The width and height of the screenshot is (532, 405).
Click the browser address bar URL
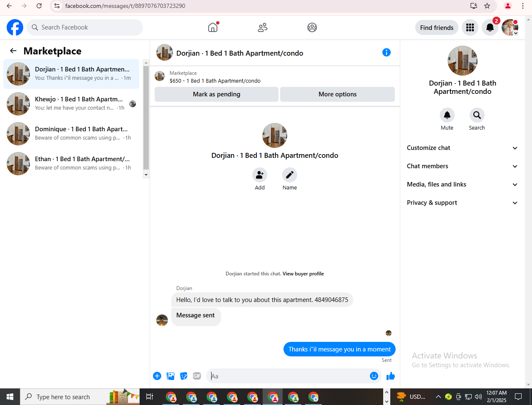click(125, 6)
